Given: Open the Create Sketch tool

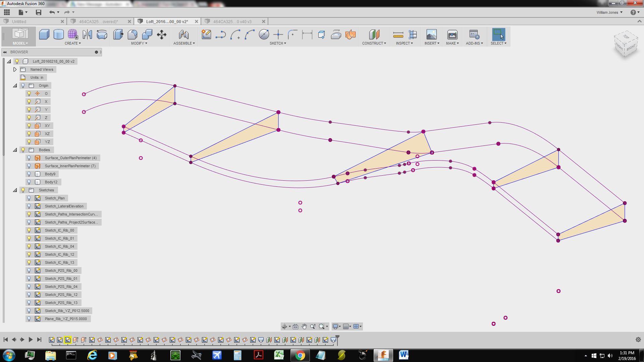Looking at the screenshot, I should pyautogui.click(x=206, y=34).
